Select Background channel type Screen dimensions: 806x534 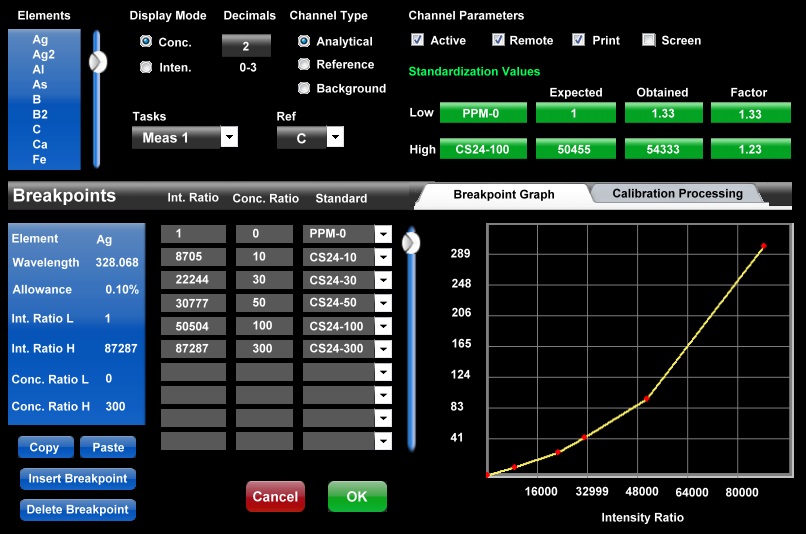(x=304, y=88)
